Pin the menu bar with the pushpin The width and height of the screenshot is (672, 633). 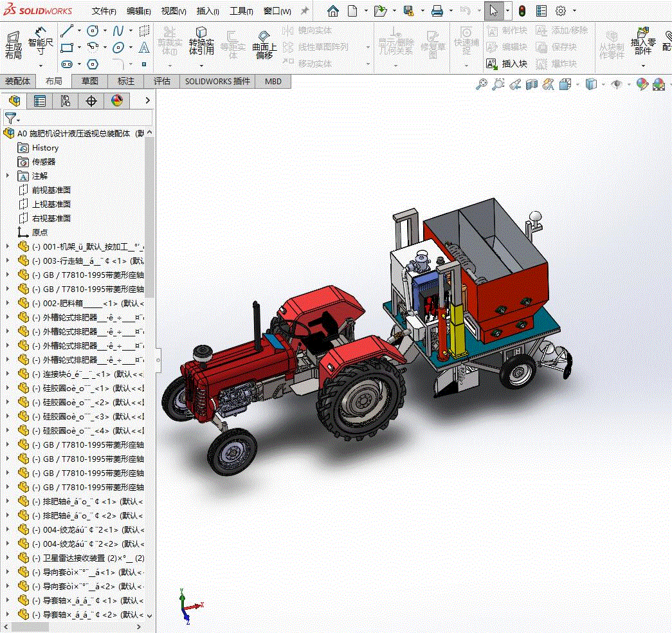click(x=304, y=11)
